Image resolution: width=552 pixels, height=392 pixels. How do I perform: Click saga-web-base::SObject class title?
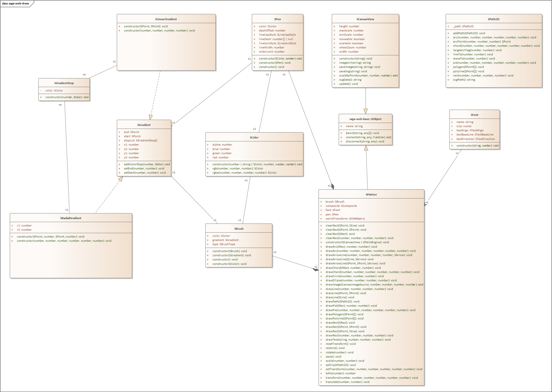pos(365,119)
